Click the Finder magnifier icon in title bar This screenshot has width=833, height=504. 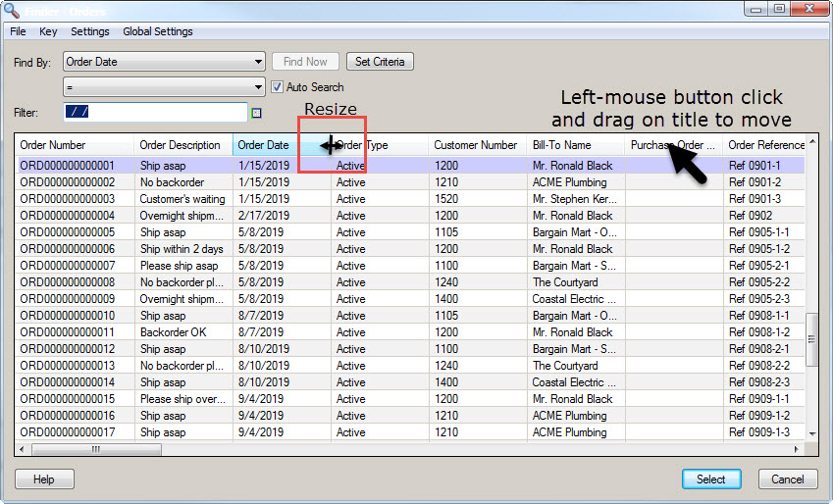[x=12, y=10]
